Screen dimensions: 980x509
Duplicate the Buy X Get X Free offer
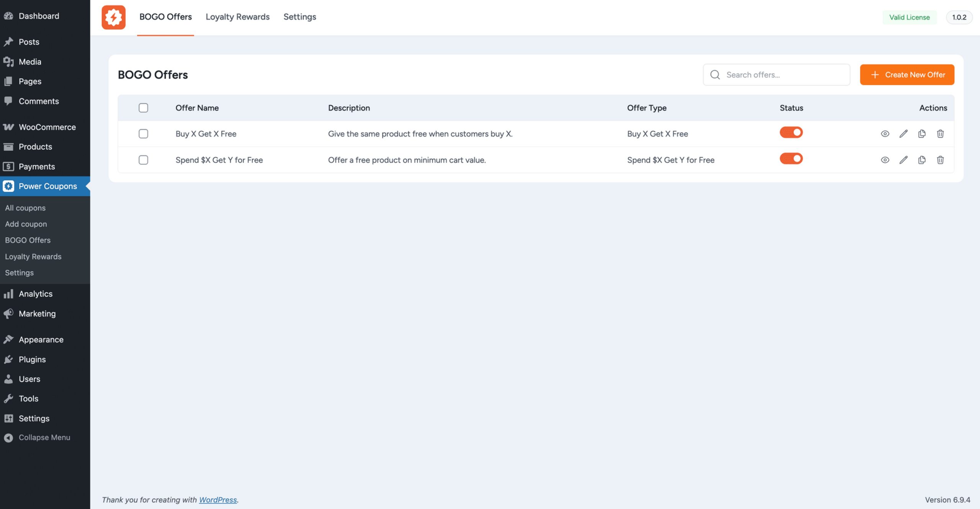click(922, 134)
